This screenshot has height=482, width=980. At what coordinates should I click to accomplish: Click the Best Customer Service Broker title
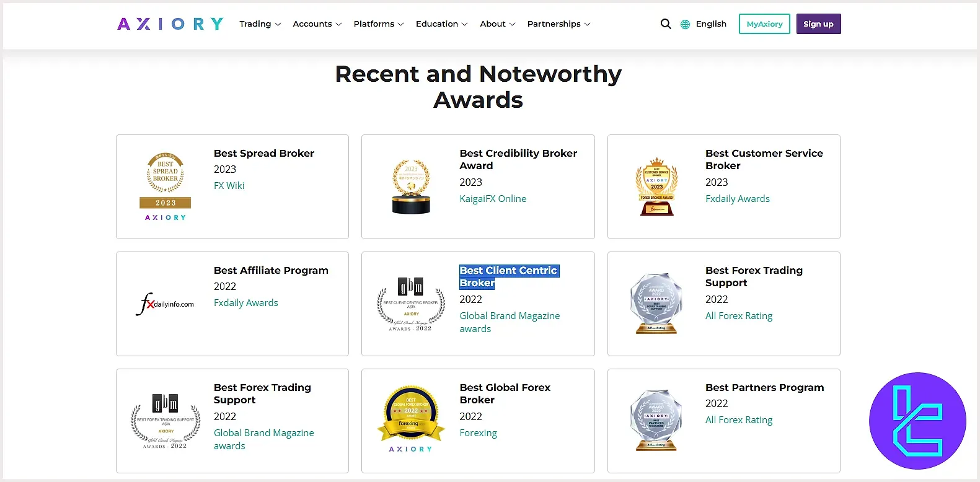click(x=764, y=159)
